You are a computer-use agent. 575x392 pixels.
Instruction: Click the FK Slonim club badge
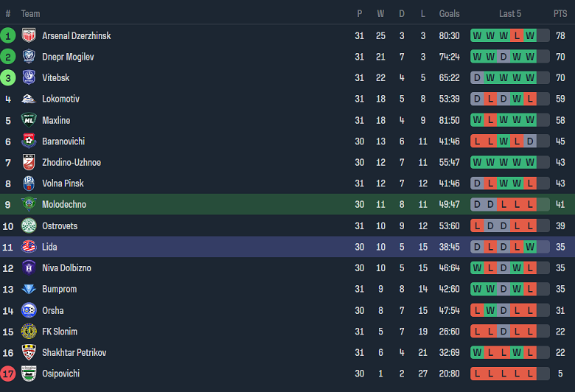pyautogui.click(x=29, y=332)
